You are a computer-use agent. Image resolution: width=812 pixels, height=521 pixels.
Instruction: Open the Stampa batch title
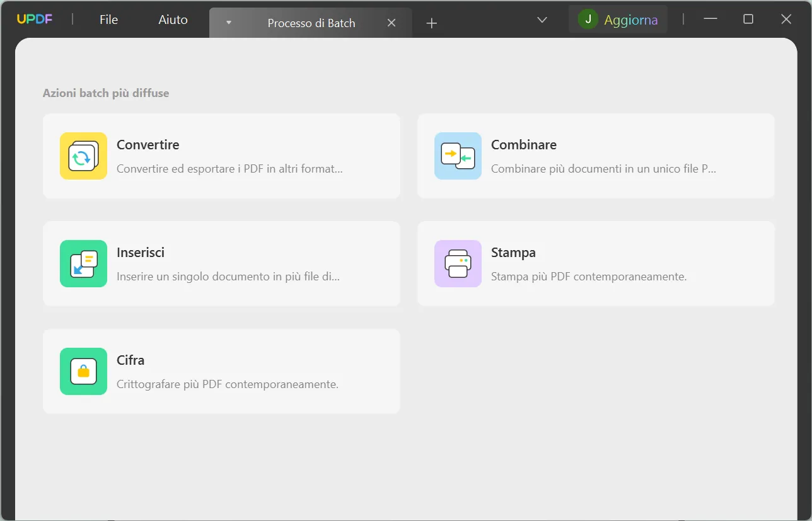coord(513,252)
